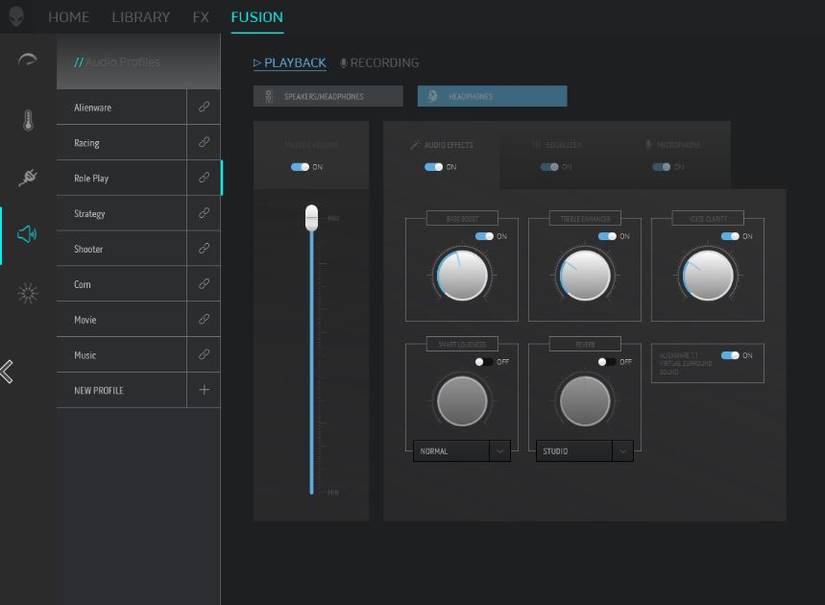Image resolution: width=825 pixels, height=605 pixels.
Task: Click the link icon for Shooter profile
Action: pos(204,248)
